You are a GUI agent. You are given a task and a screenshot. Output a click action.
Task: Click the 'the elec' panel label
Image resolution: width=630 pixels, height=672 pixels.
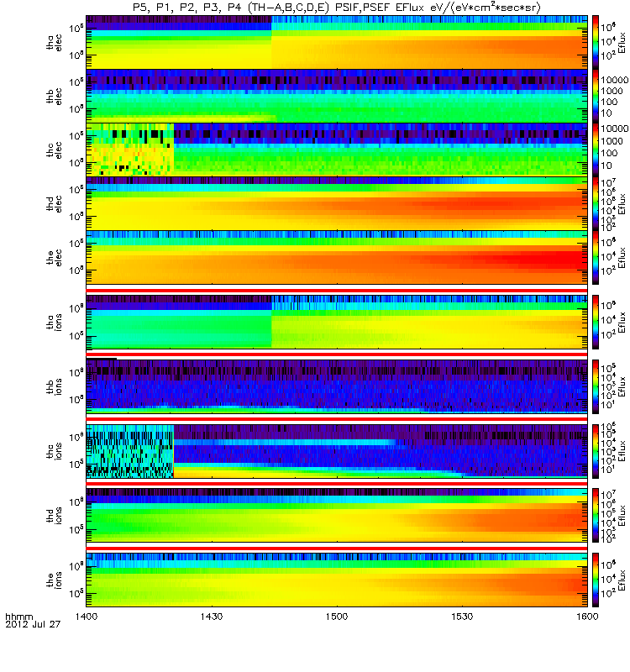tap(55, 258)
